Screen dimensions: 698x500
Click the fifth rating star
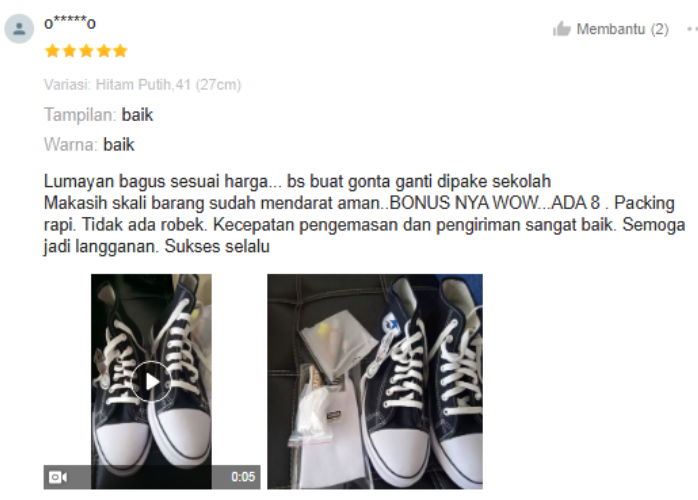click(x=120, y=51)
